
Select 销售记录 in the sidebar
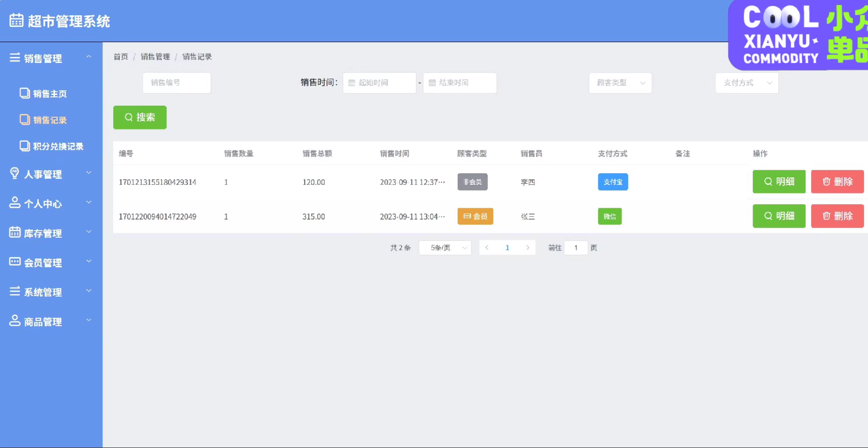click(50, 120)
